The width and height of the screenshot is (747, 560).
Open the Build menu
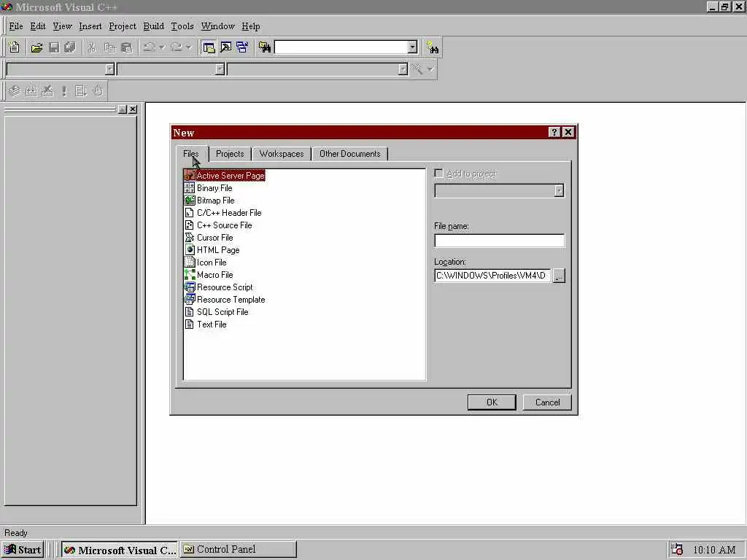click(153, 26)
